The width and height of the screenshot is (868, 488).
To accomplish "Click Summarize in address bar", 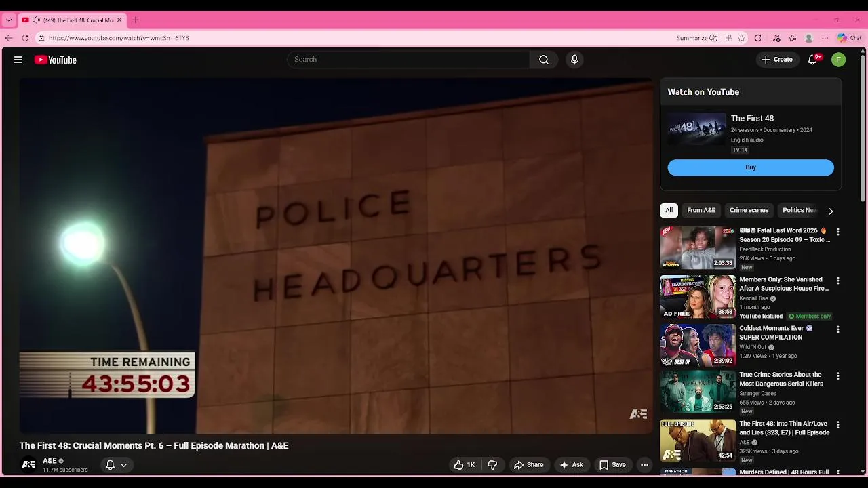I will 696,38.
